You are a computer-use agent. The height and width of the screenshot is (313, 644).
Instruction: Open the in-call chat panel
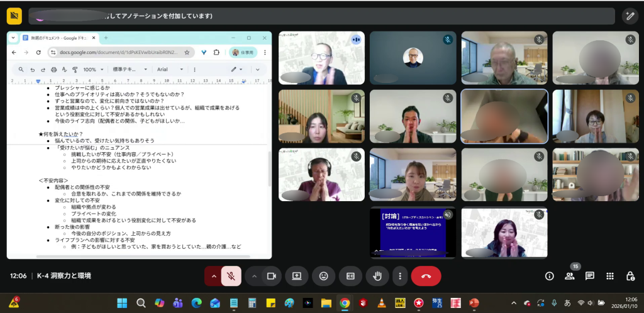point(590,276)
